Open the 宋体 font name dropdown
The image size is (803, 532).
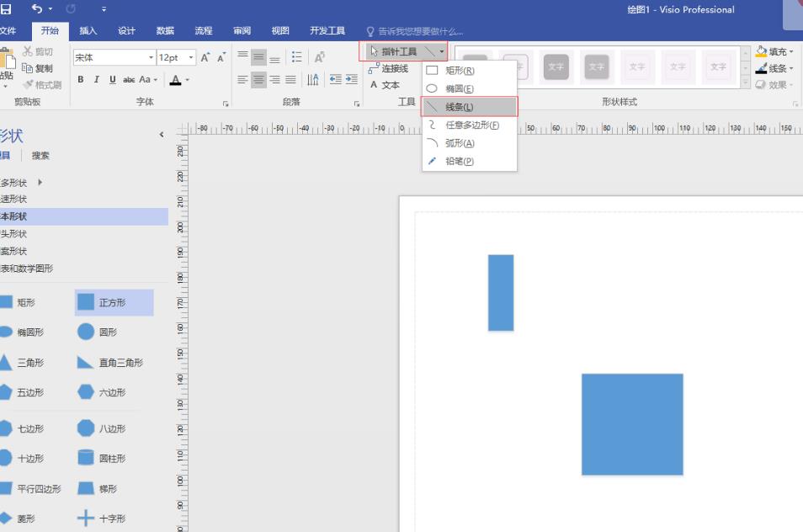(152, 58)
